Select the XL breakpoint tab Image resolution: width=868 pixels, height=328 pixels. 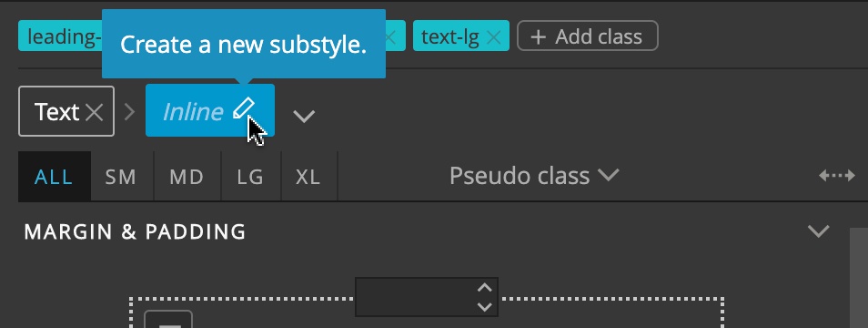(308, 177)
